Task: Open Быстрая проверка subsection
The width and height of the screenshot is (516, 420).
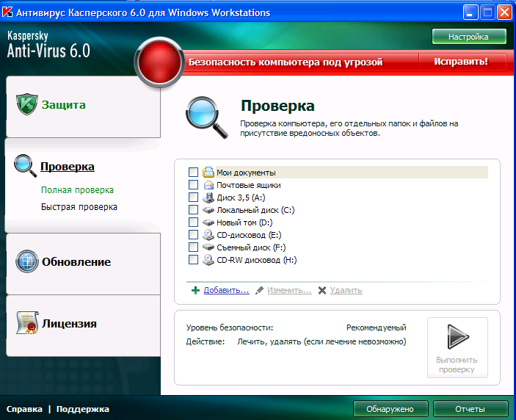Action: pyautogui.click(x=79, y=207)
